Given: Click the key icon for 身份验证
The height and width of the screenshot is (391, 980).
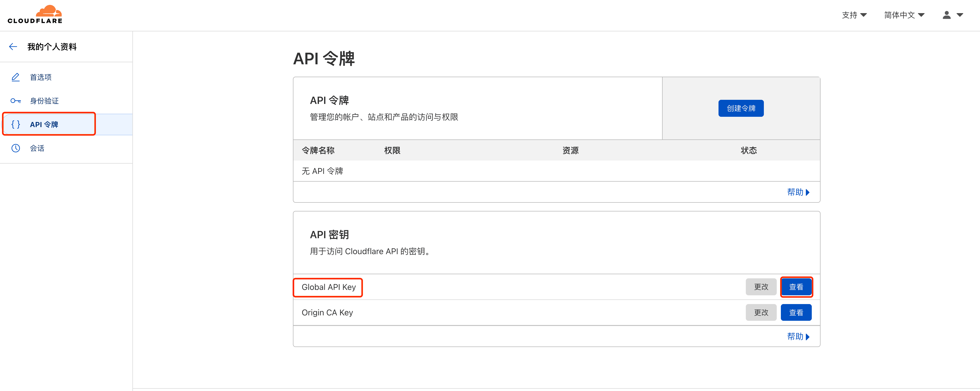Looking at the screenshot, I should click(x=16, y=101).
